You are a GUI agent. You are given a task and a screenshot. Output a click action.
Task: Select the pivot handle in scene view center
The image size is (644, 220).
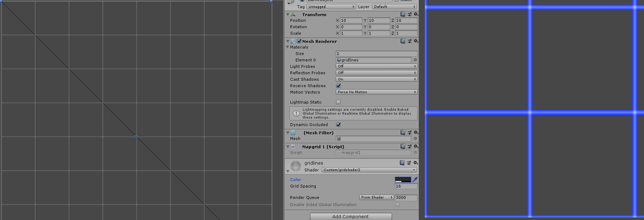tap(135, 137)
